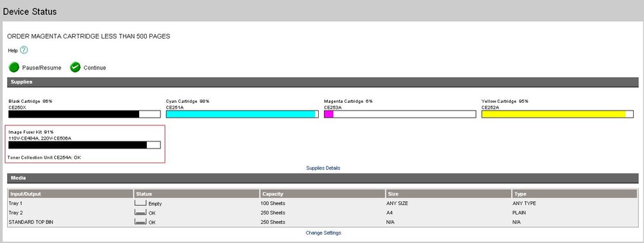Click the ANY TYPE cell
Image resolution: width=644 pixels, height=243 pixels.
coord(524,203)
